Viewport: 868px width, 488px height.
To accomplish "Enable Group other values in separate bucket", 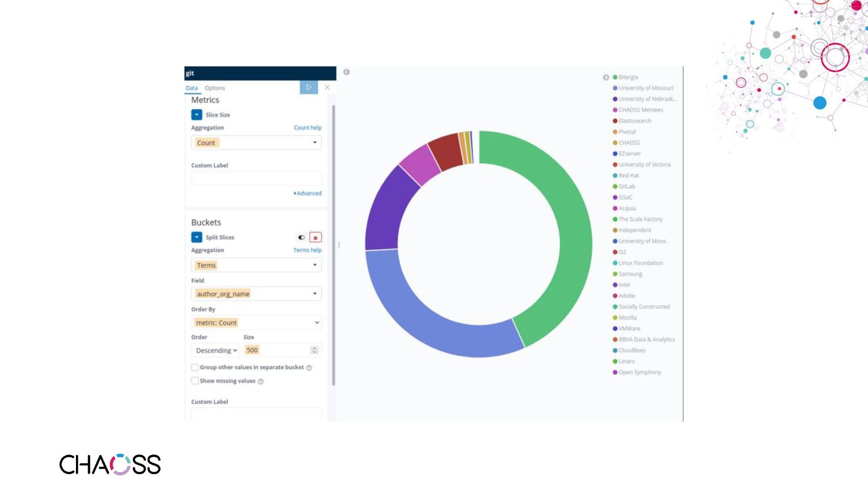I will click(x=195, y=367).
